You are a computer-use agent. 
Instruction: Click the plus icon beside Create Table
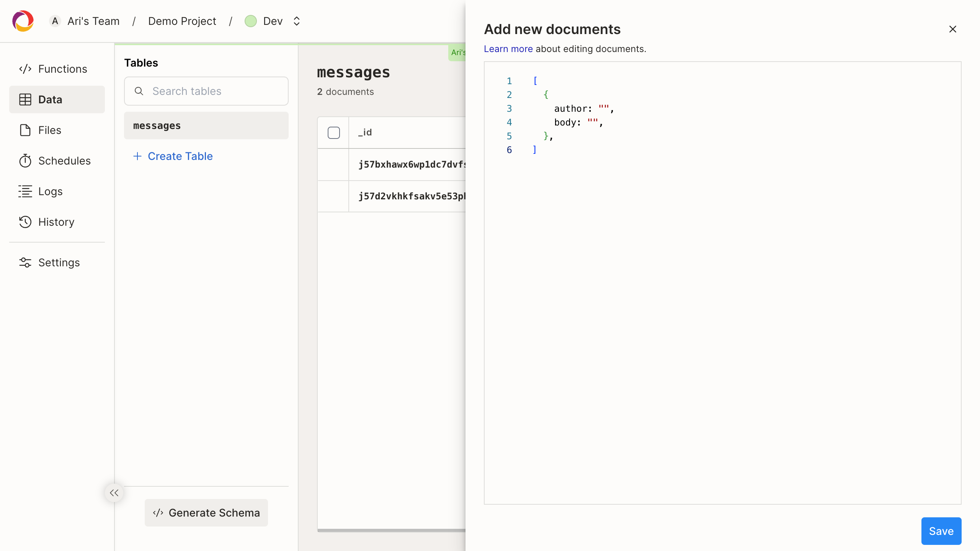click(137, 156)
